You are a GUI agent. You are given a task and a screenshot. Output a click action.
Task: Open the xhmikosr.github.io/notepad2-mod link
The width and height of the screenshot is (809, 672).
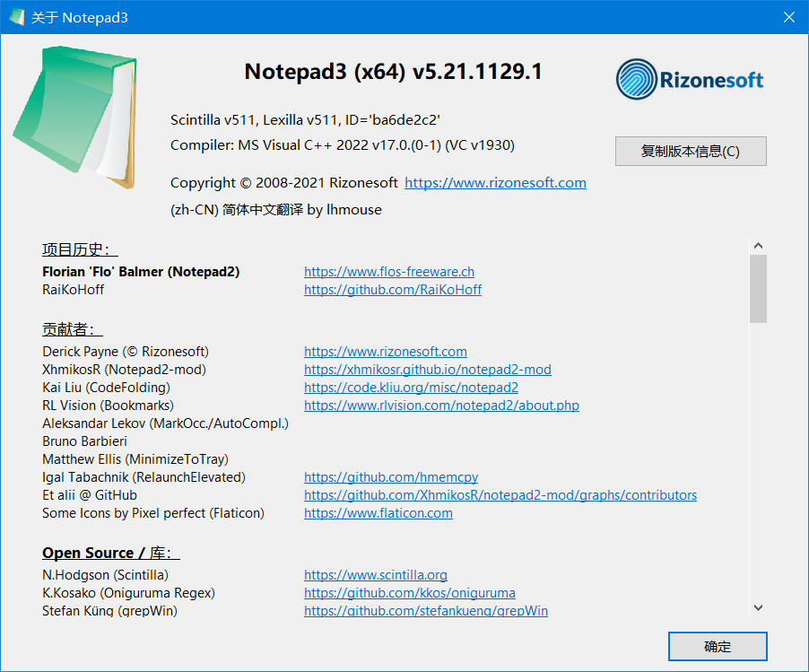tap(428, 370)
